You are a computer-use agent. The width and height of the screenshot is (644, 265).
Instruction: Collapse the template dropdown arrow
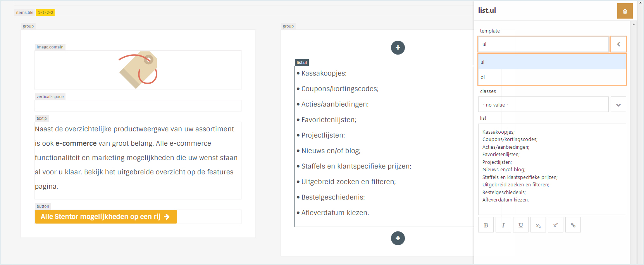click(x=618, y=44)
